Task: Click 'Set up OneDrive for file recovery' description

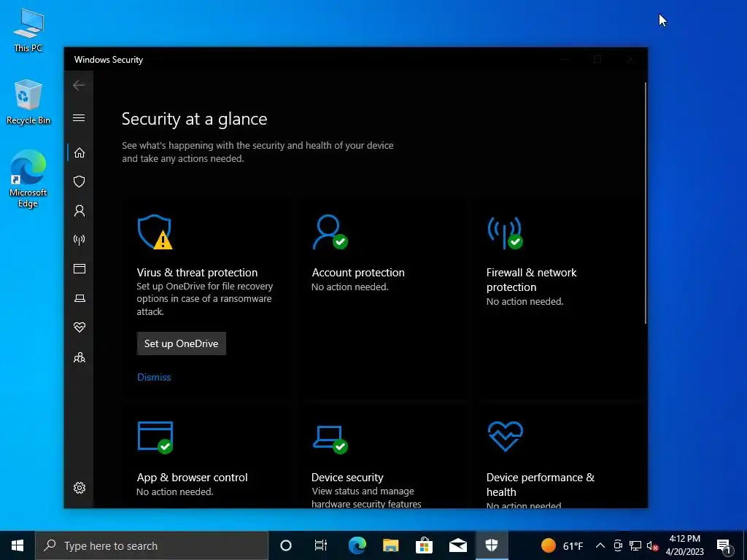Action: click(x=205, y=298)
